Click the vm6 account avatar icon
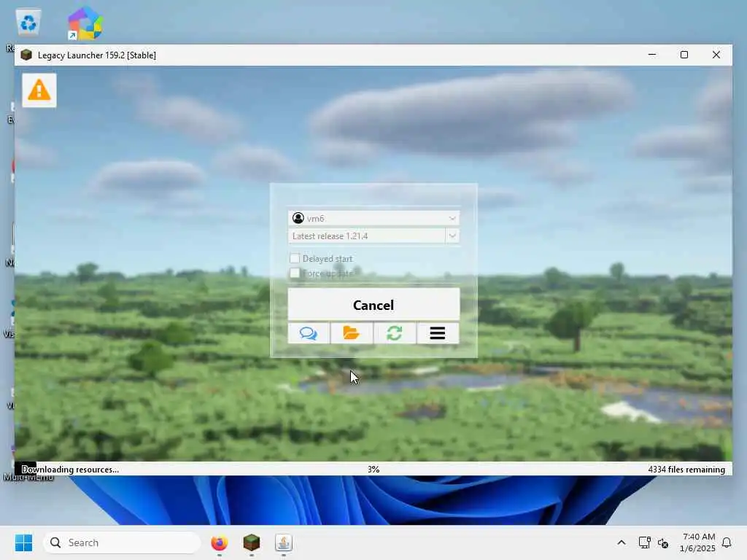The image size is (747, 560). (298, 218)
